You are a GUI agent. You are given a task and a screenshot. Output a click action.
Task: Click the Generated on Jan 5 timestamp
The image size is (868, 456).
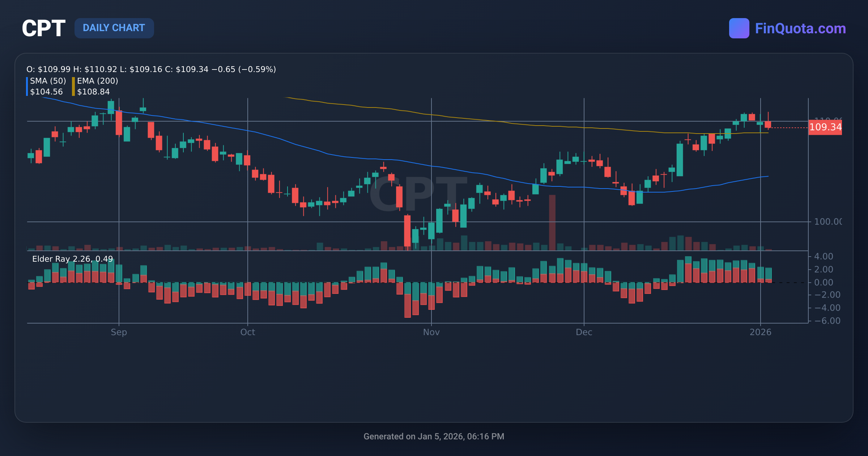[x=434, y=436]
